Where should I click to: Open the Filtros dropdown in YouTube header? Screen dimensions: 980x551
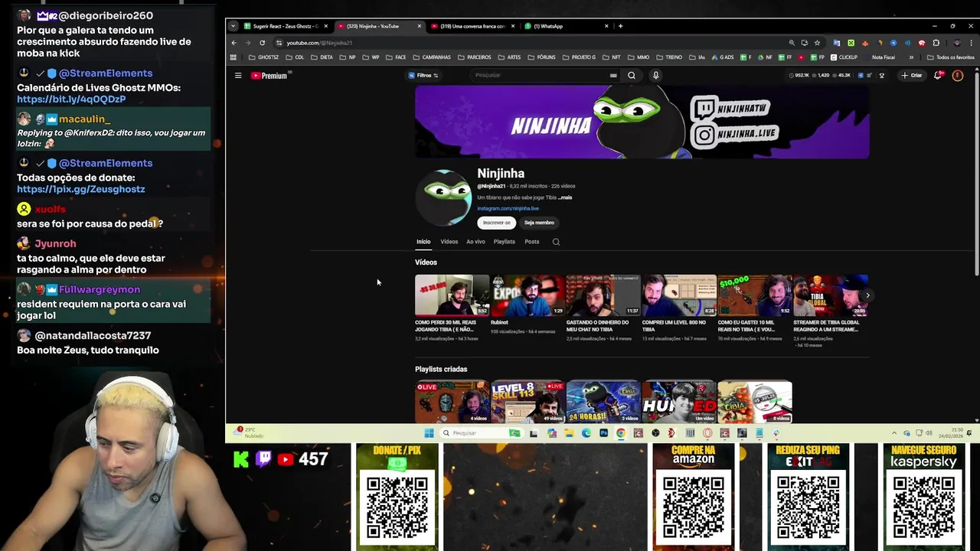click(423, 75)
